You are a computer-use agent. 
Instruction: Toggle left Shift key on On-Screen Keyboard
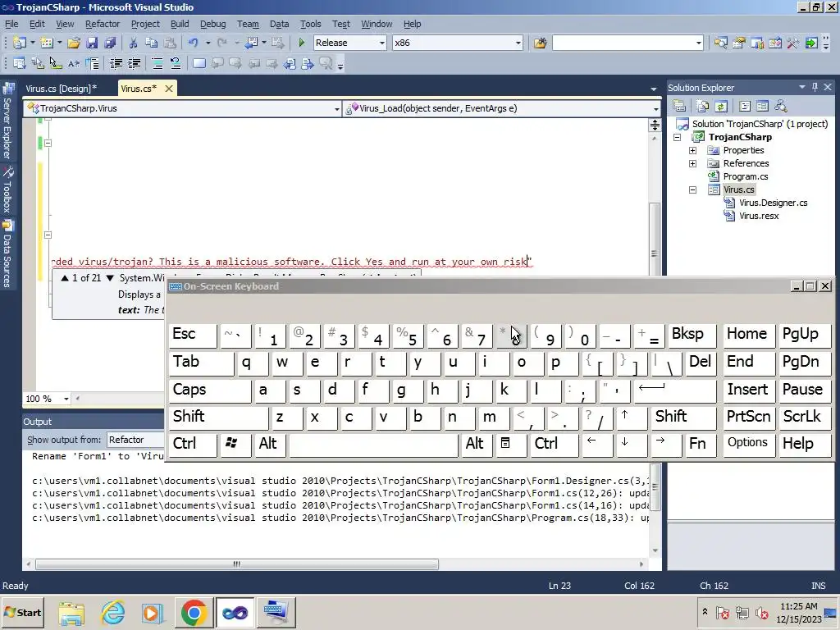coord(218,418)
